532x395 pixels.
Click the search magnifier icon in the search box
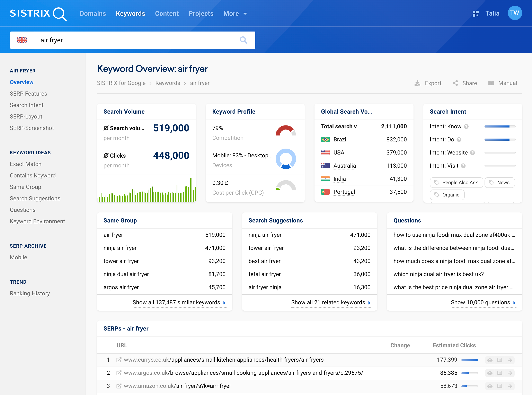point(243,40)
